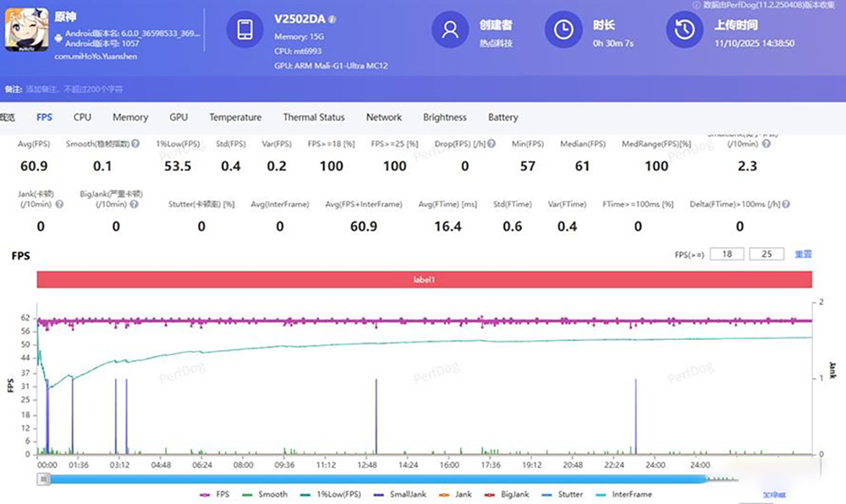This screenshot has height=504, width=846.
Task: Click the blue reset link beside FPS thresholds
Action: coord(803,254)
